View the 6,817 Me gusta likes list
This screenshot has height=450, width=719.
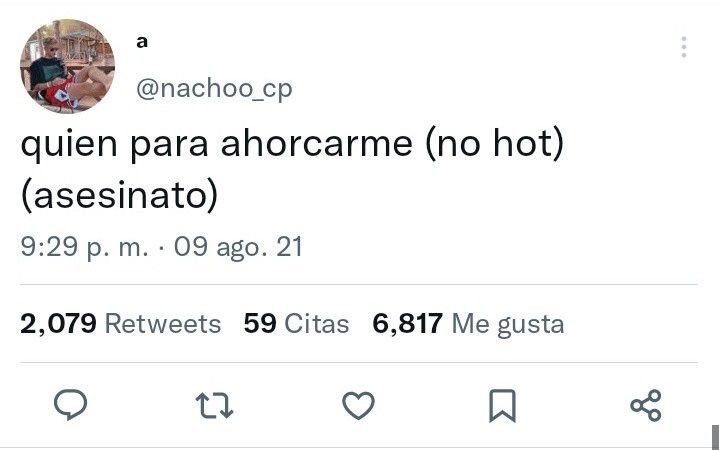tap(468, 324)
